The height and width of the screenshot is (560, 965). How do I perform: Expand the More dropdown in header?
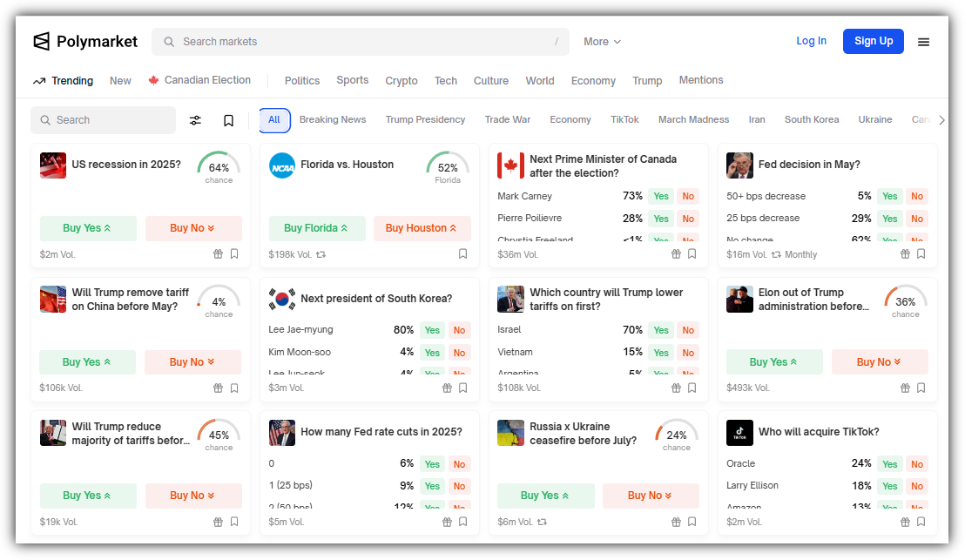click(603, 42)
